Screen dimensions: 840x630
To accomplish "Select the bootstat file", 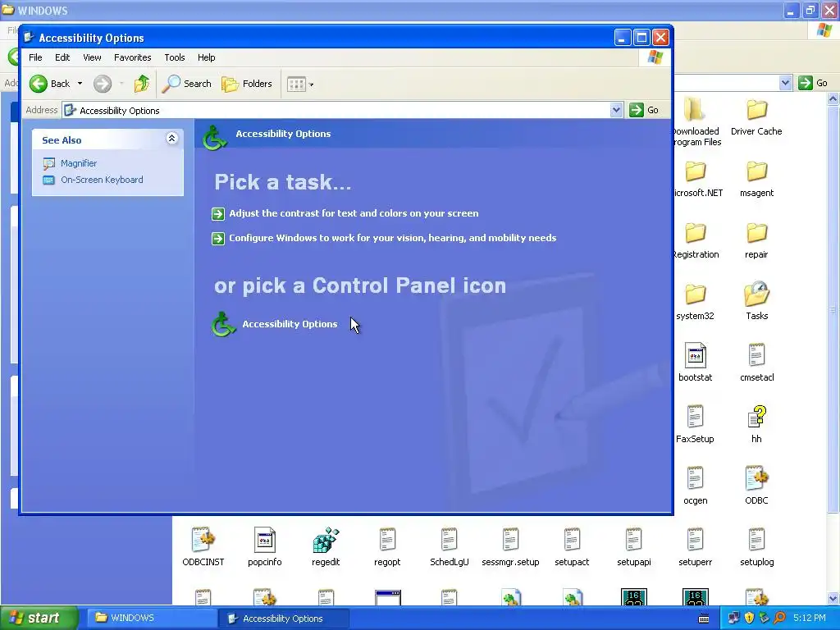I will (x=696, y=363).
